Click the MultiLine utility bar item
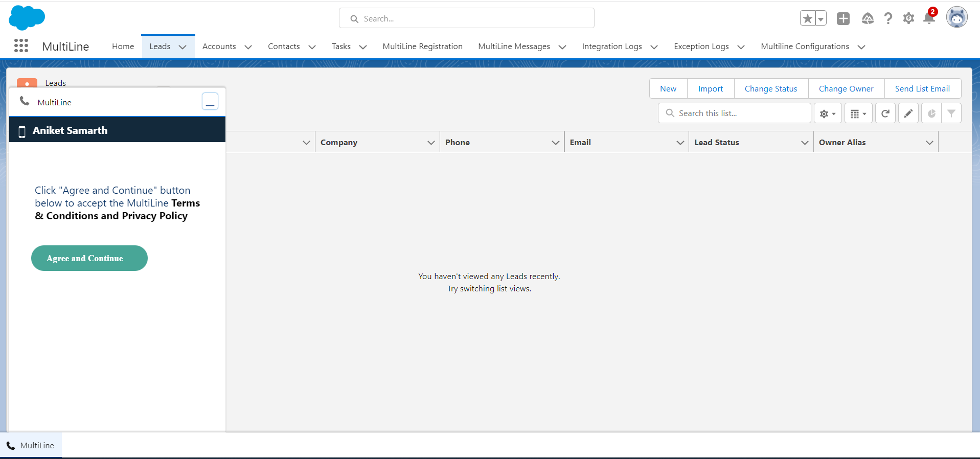Screen dimensions: 980x459 click(x=31, y=446)
